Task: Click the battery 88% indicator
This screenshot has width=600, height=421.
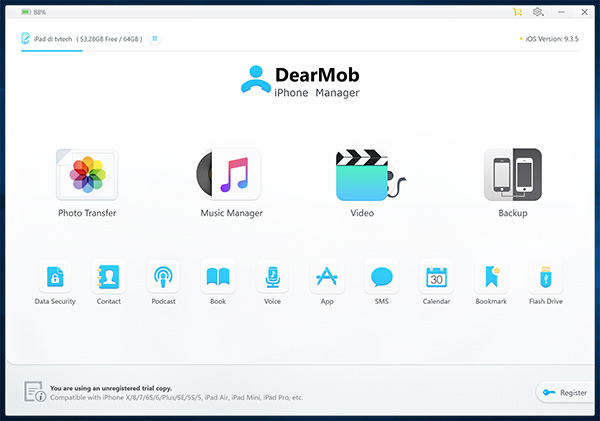Action: coord(33,12)
